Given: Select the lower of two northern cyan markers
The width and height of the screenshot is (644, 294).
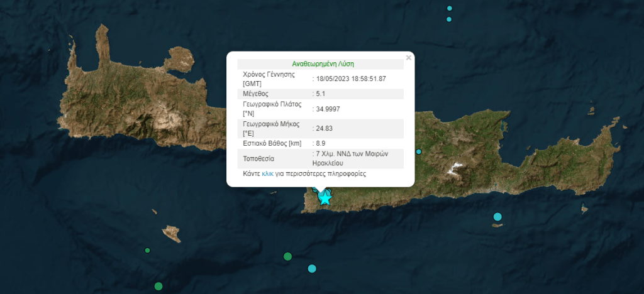Looking at the screenshot, I should coord(449,19).
